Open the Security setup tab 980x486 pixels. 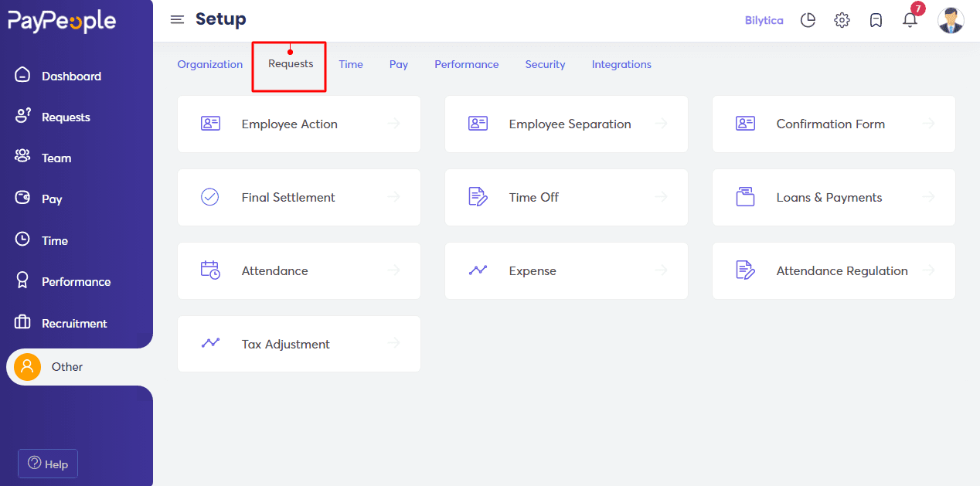(545, 64)
